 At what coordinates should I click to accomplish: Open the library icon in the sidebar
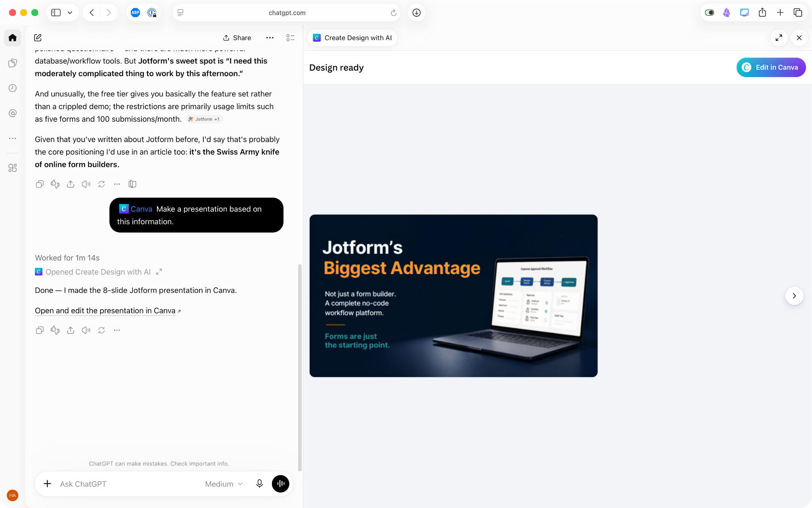pos(13,63)
